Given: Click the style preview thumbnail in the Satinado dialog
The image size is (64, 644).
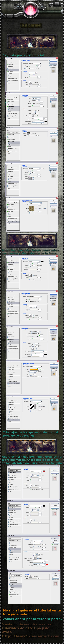Looking at the screenshot, I should (53, 176).
